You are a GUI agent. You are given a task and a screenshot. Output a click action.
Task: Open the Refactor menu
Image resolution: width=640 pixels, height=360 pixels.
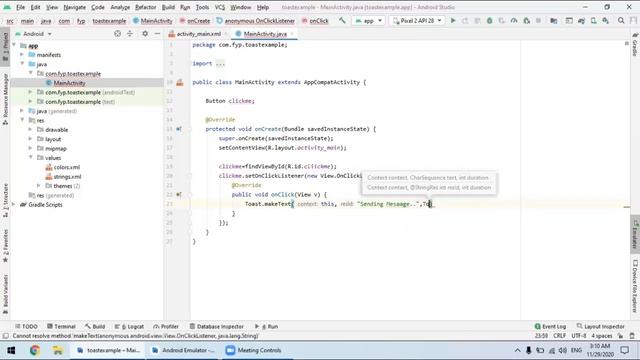[145, 7]
